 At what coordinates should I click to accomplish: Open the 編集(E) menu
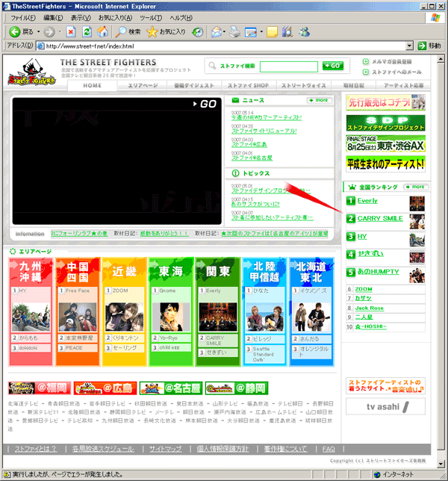[53, 18]
